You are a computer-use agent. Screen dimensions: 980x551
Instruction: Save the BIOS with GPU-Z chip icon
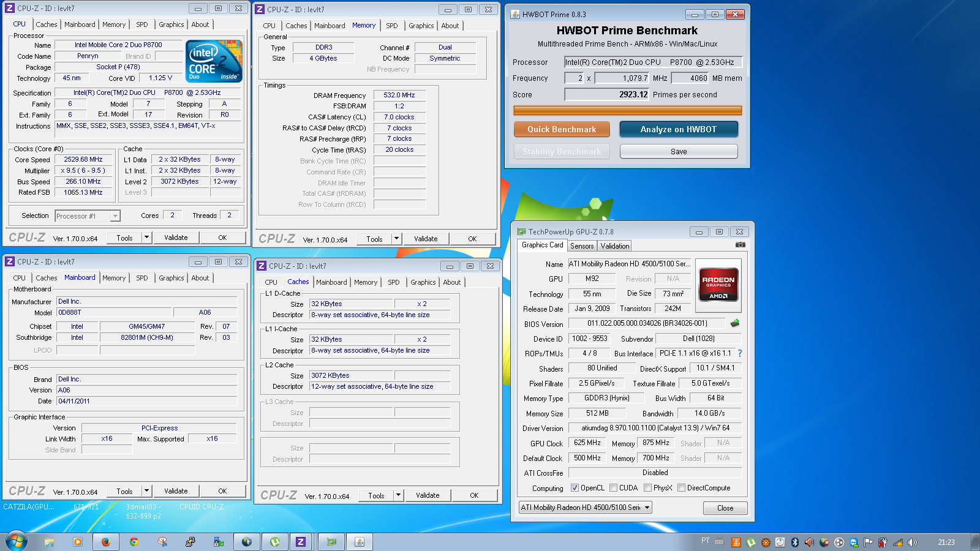pyautogui.click(x=735, y=323)
